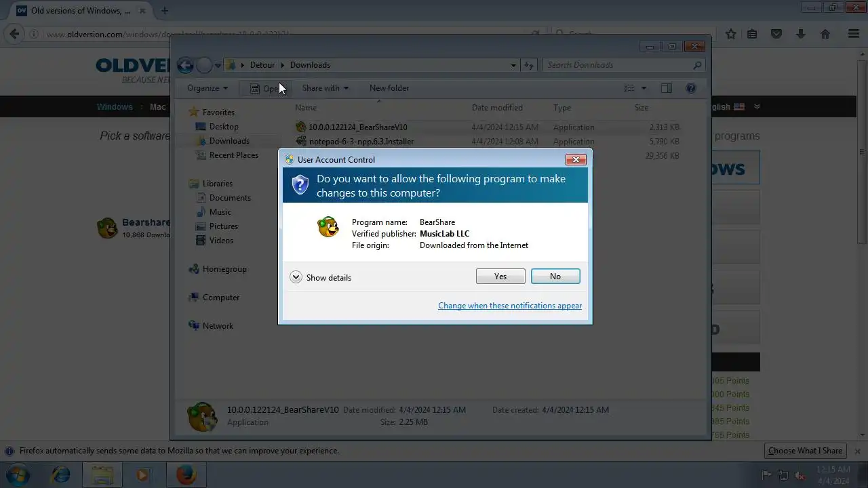Click Firefox Home icon
This screenshot has width=868, height=488.
click(825, 34)
